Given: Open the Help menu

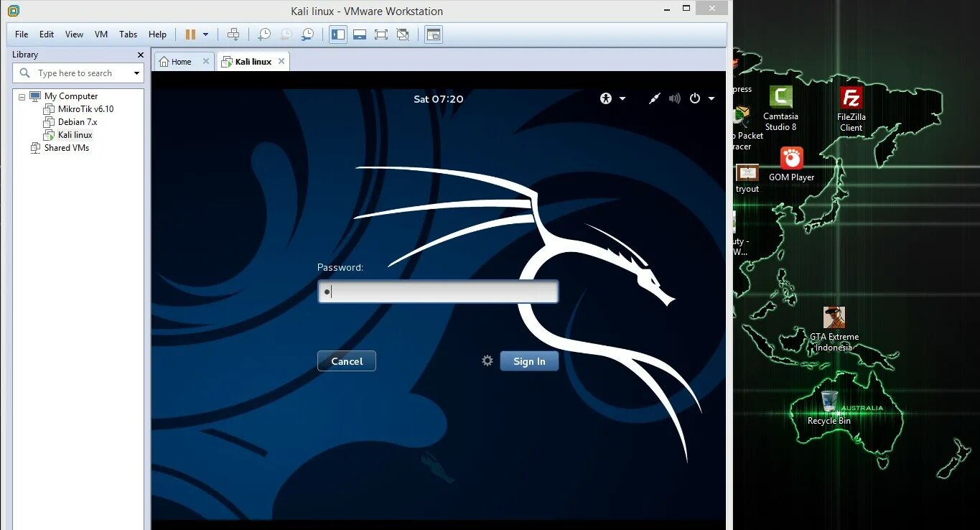Looking at the screenshot, I should 157,34.
